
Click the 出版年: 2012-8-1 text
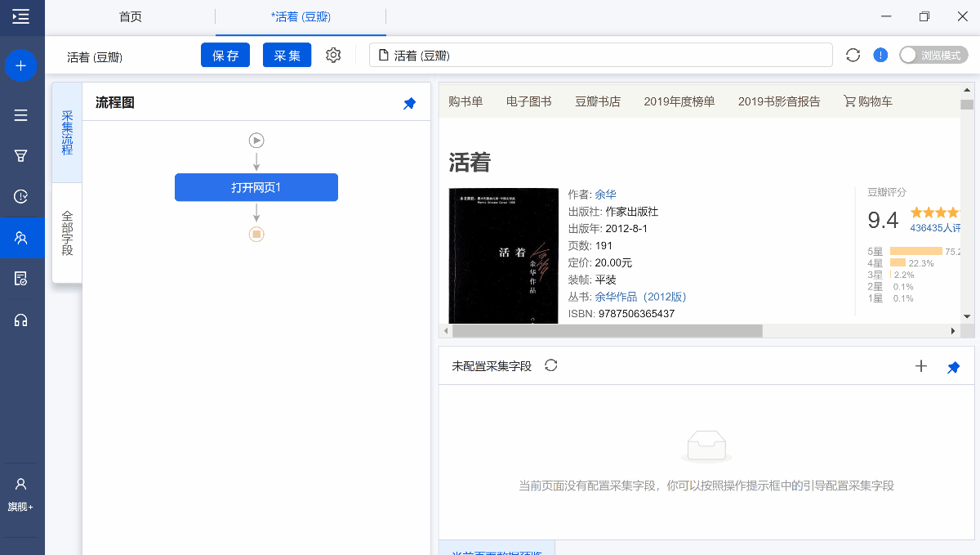(608, 228)
